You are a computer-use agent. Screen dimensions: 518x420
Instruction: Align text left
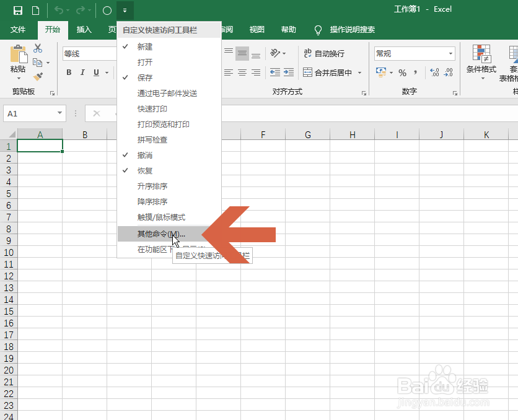(228, 72)
